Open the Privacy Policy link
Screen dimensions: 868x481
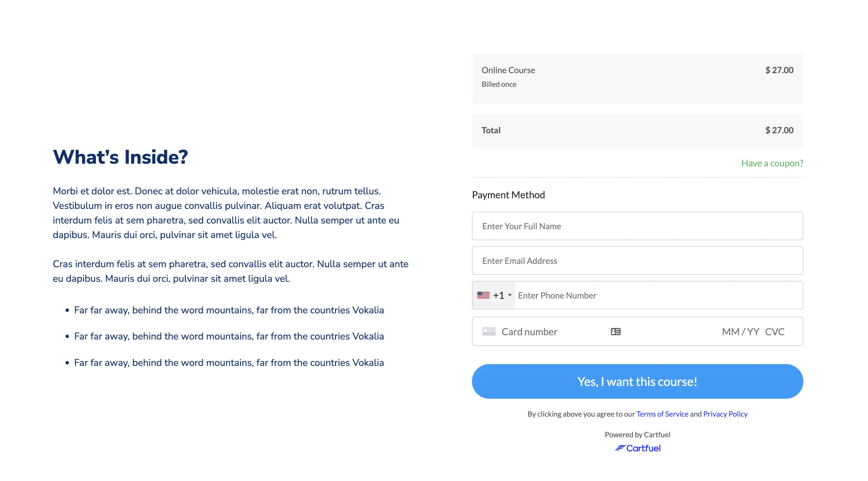click(725, 414)
